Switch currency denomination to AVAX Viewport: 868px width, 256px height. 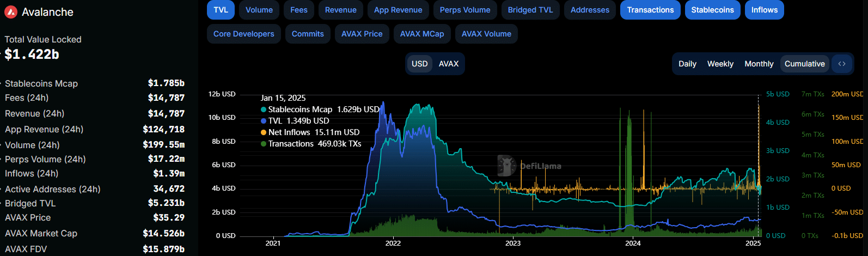pos(449,64)
